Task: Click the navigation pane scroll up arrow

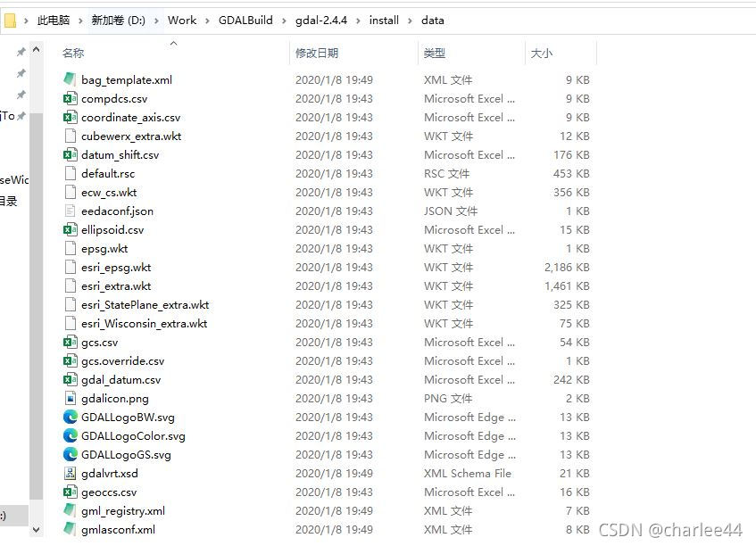Action: tap(37, 50)
